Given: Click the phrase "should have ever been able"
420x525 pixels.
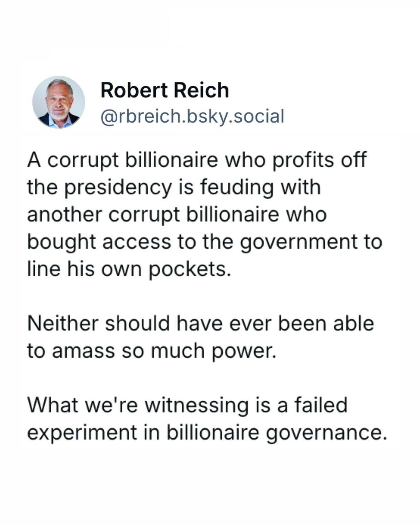Looking at the screenshot, I should [x=239, y=323].
